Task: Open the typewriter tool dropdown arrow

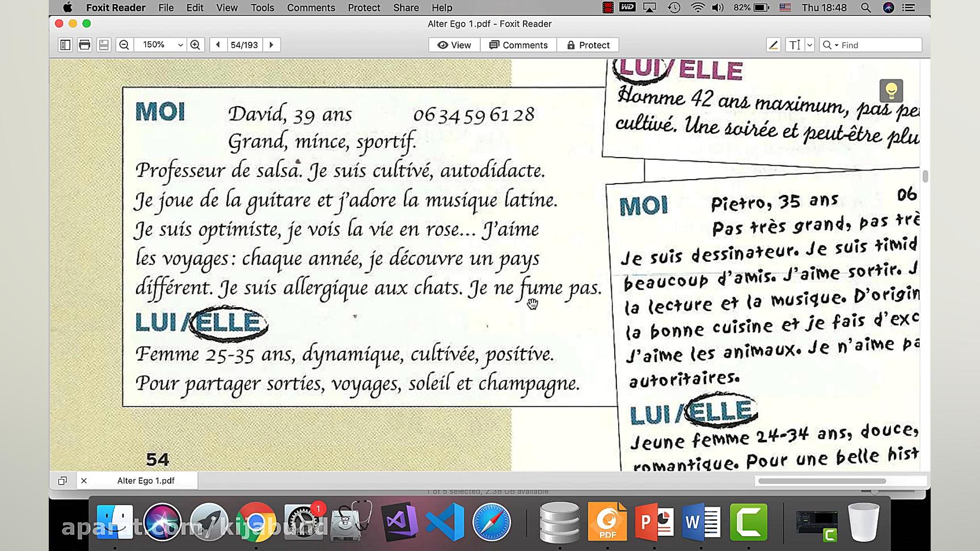Action: coord(809,45)
